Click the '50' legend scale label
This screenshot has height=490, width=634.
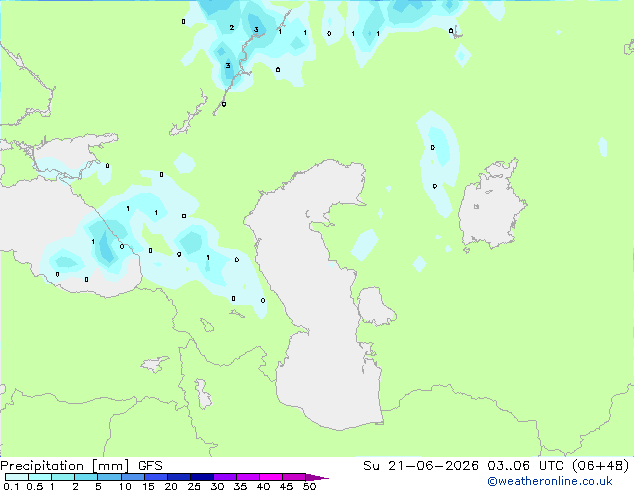click(x=309, y=486)
